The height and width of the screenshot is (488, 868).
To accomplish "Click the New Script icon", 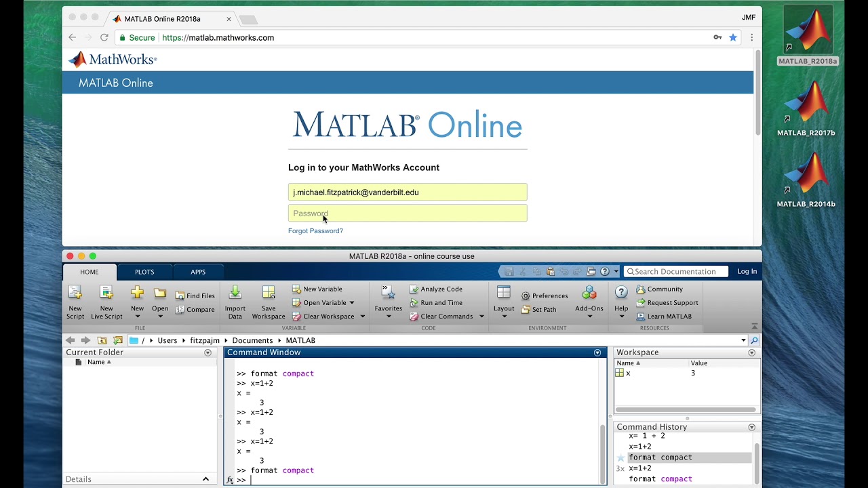I will tap(75, 293).
